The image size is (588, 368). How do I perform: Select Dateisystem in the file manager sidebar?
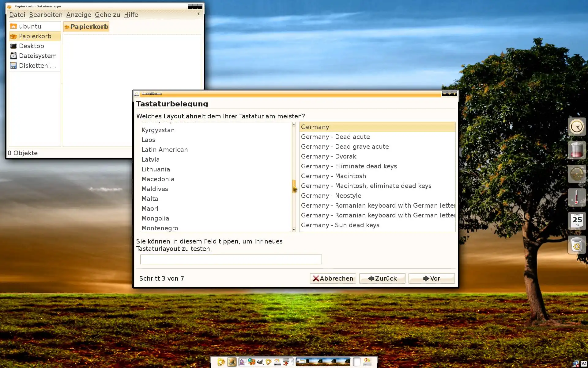click(x=38, y=56)
